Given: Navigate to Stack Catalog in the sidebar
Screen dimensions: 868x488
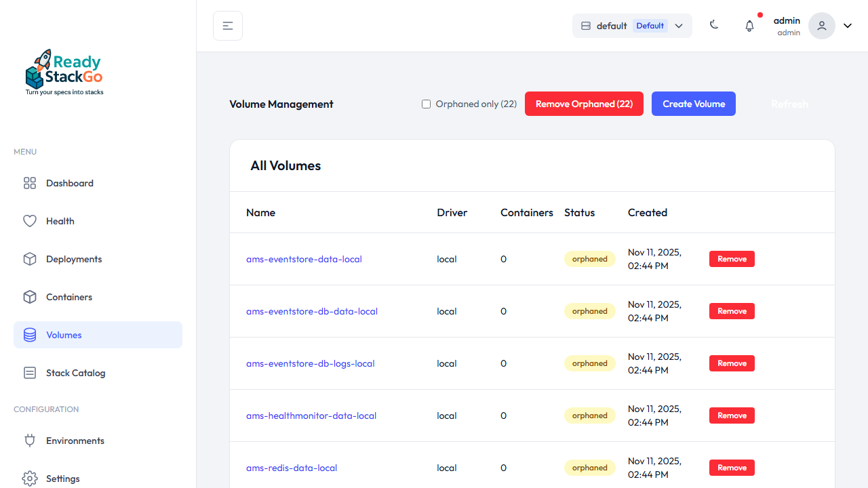Looking at the screenshot, I should click(77, 373).
